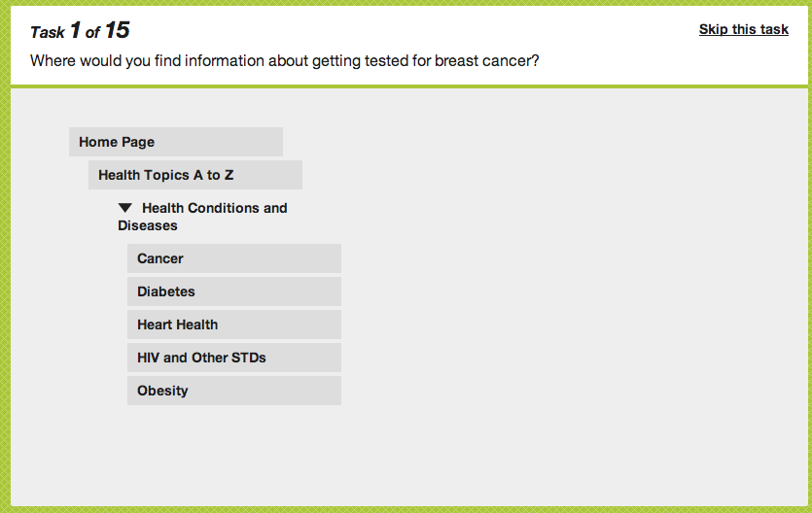This screenshot has height=513, width=812.
Task: Open Health Topics A to Z
Action: pos(194,175)
